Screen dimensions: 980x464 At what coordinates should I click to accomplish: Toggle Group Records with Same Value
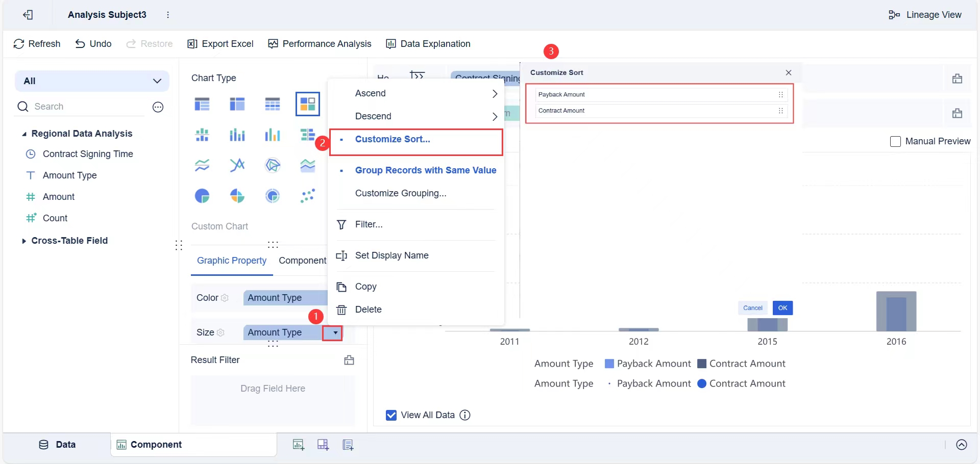(x=425, y=170)
